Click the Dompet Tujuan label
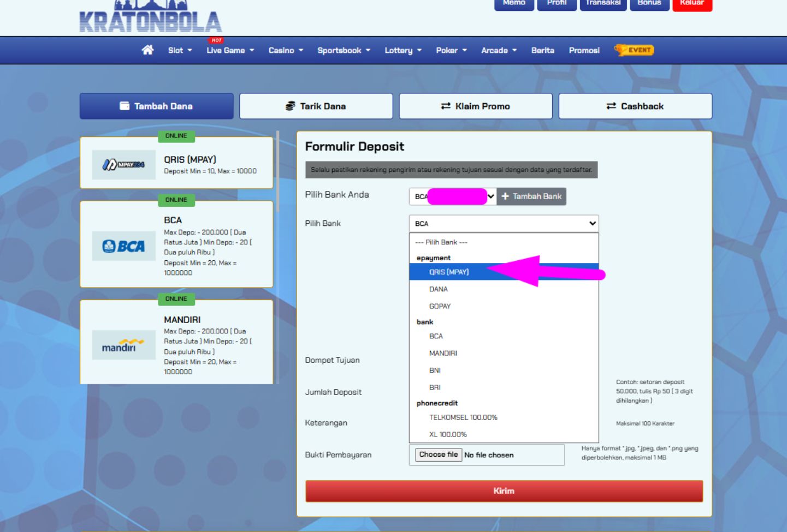 click(x=332, y=360)
